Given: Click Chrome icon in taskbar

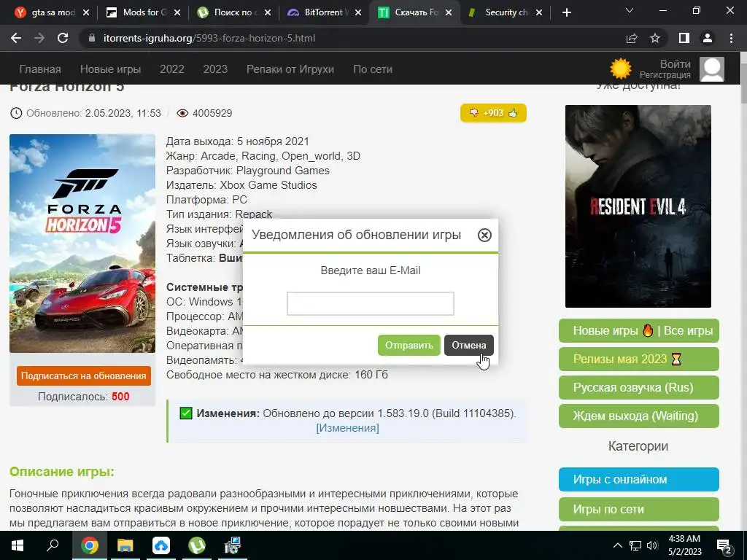Looking at the screenshot, I should (x=89, y=545).
